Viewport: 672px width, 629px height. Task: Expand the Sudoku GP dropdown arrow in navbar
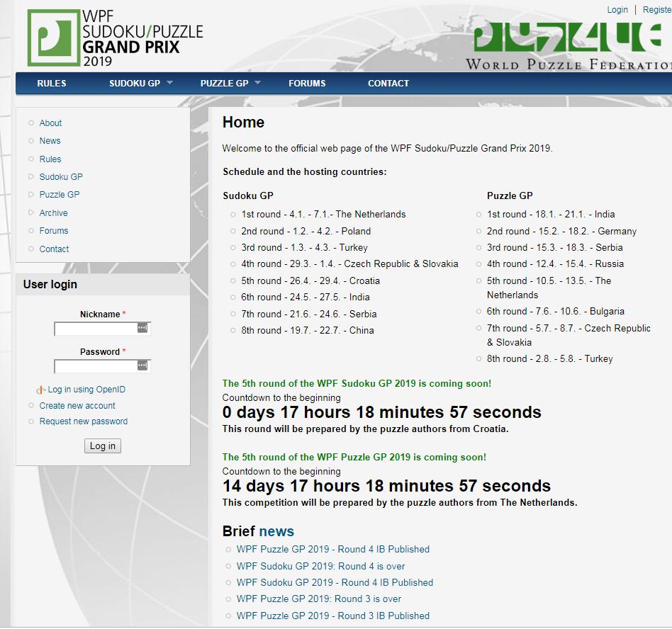[169, 82]
